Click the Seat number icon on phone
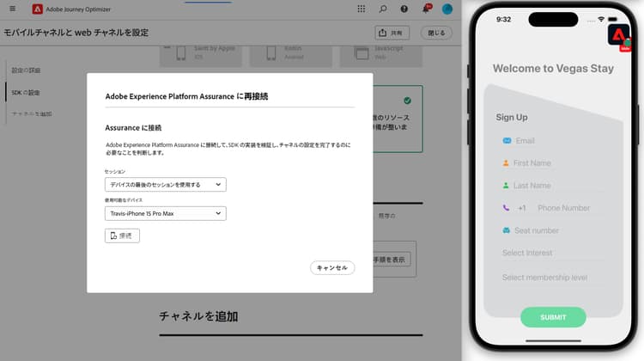 pyautogui.click(x=507, y=230)
